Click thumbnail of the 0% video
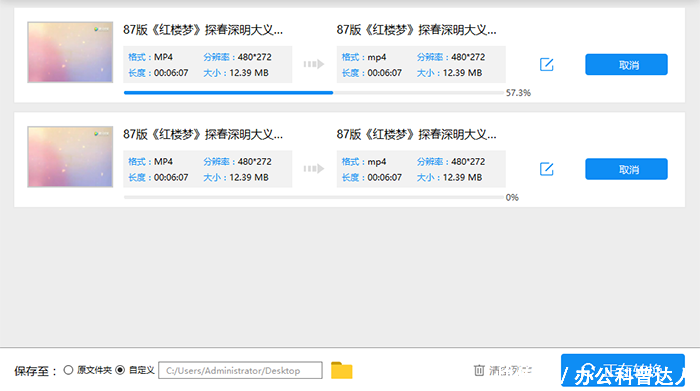 coord(70,157)
